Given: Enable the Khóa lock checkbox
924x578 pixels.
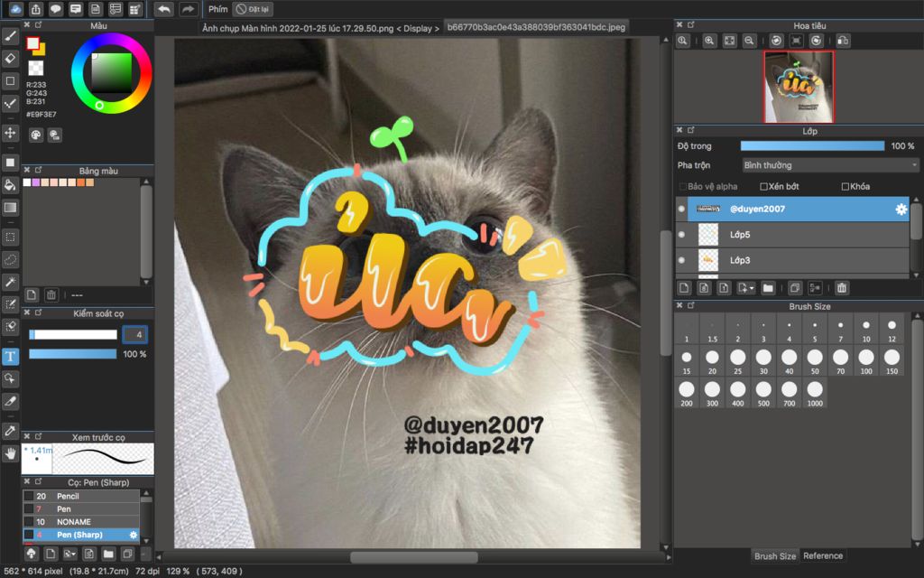Looking at the screenshot, I should coord(845,186).
